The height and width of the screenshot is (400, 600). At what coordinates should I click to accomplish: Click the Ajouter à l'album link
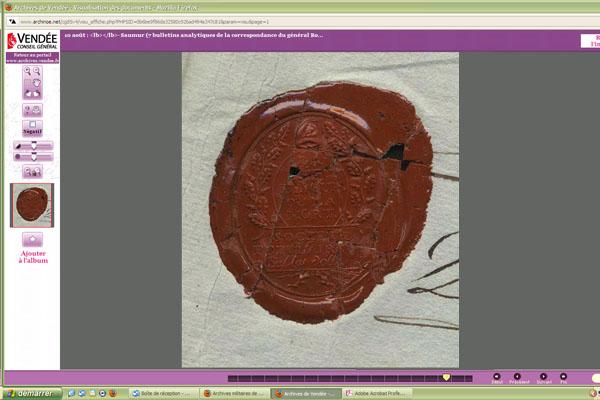(33, 257)
